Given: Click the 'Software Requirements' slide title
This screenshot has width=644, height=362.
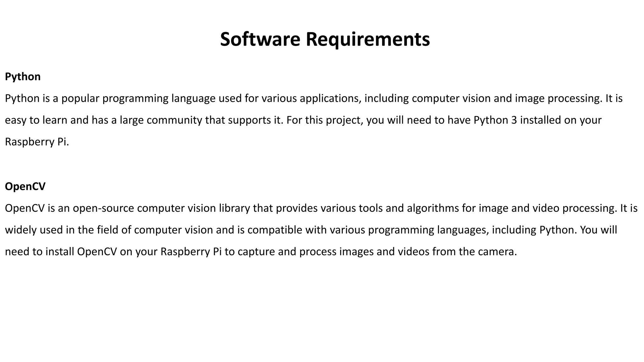Looking at the screenshot, I should [x=325, y=39].
